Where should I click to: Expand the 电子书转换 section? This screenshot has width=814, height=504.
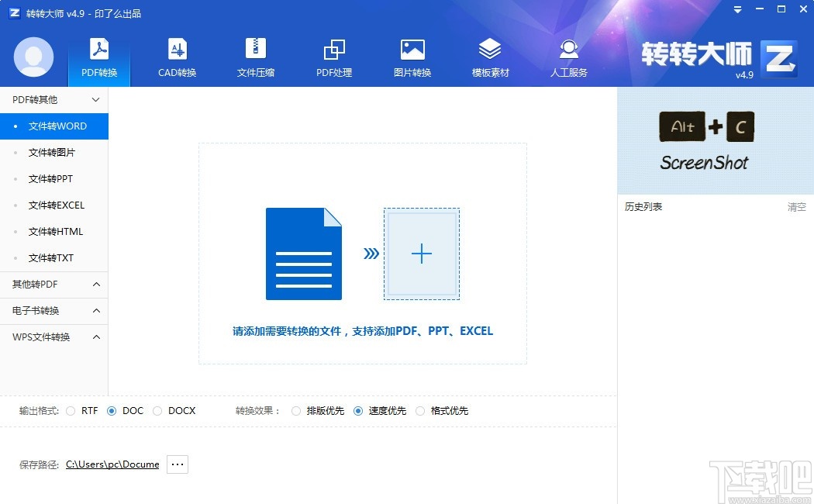coord(53,310)
